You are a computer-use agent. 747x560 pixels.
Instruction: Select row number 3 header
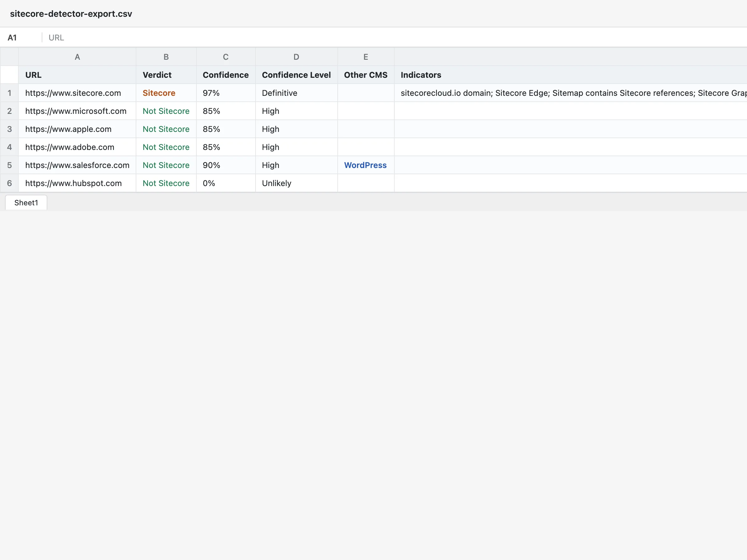[x=9, y=129]
